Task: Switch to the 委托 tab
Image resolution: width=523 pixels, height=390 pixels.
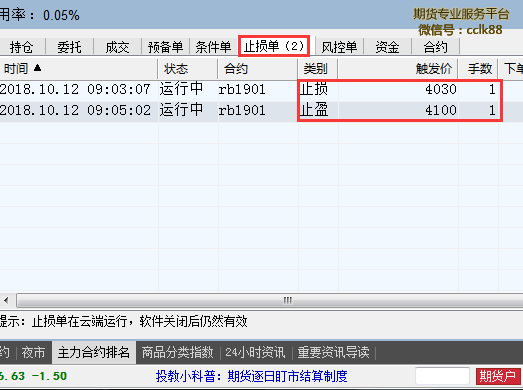Action: 69,47
